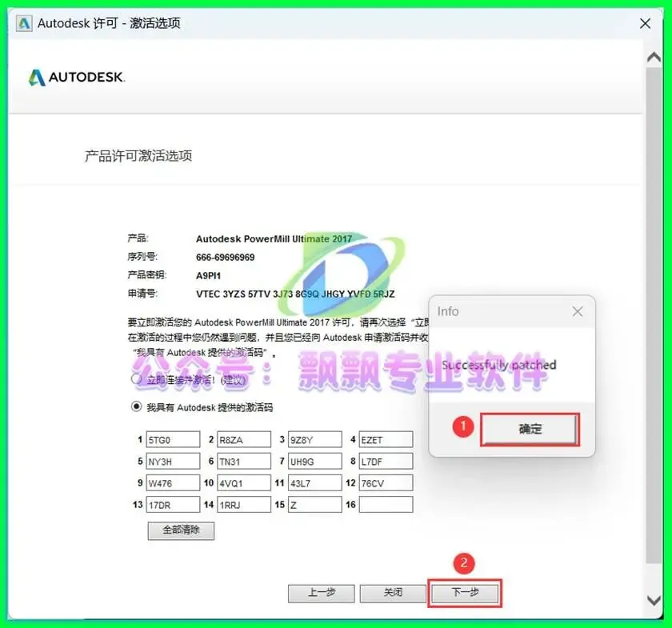Click the 关闭 button
The height and width of the screenshot is (628, 672).
(x=393, y=594)
